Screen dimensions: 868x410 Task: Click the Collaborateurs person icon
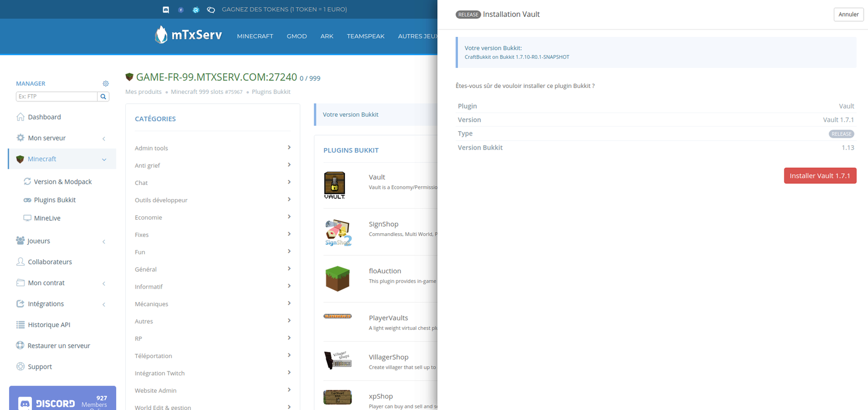[21, 262]
